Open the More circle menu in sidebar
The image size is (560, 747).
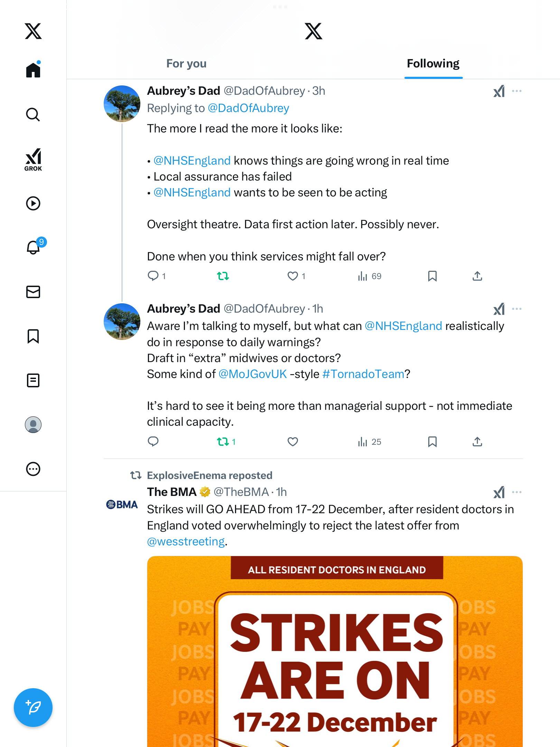[33, 469]
